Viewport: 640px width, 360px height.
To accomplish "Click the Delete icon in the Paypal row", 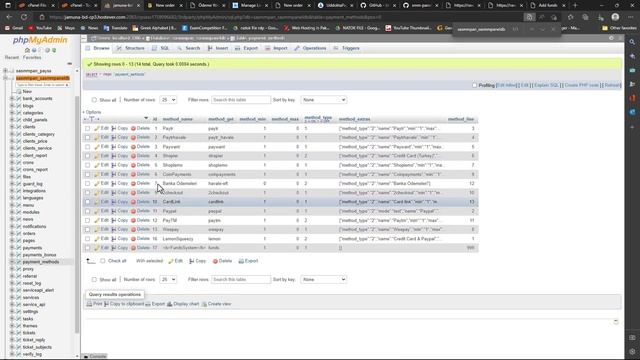I will 133,211.
